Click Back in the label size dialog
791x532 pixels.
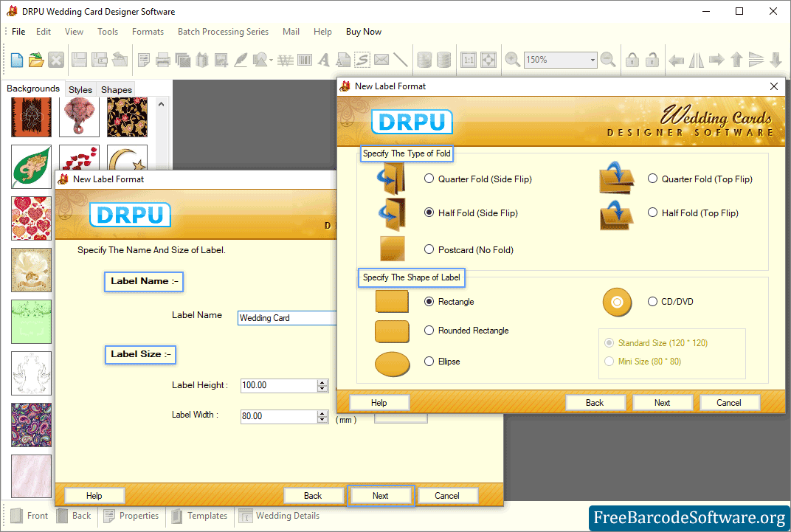pyautogui.click(x=313, y=495)
